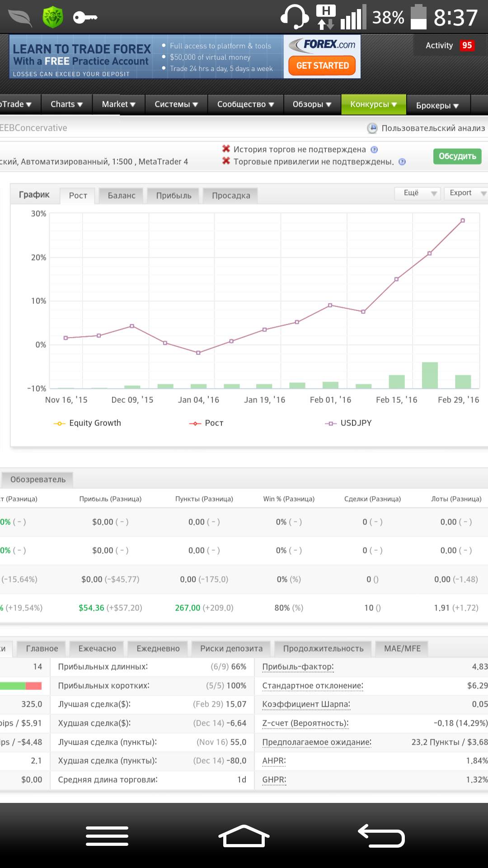Viewport: 488px width, 868px height.
Task: Tap the headphones status bar icon
Action: (294, 17)
